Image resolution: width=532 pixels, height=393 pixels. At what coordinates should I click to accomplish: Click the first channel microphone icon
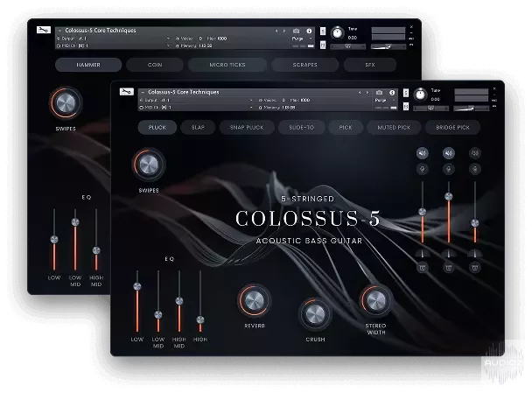[423, 169]
